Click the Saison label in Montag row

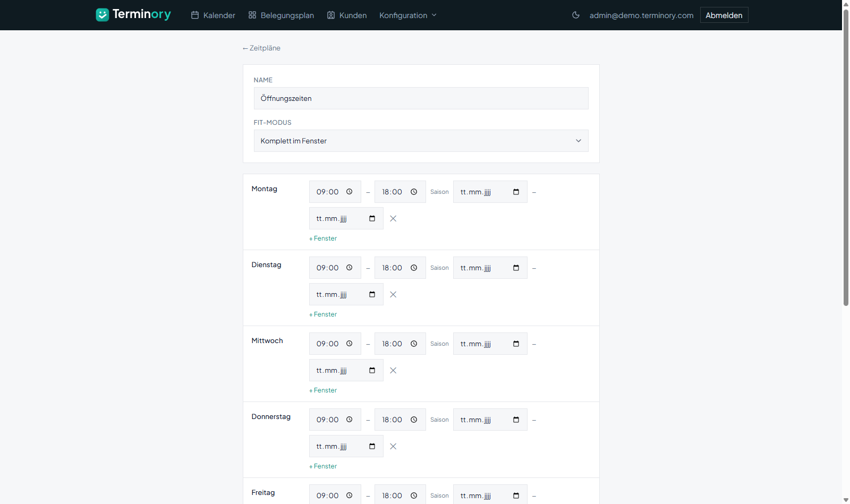[439, 192]
